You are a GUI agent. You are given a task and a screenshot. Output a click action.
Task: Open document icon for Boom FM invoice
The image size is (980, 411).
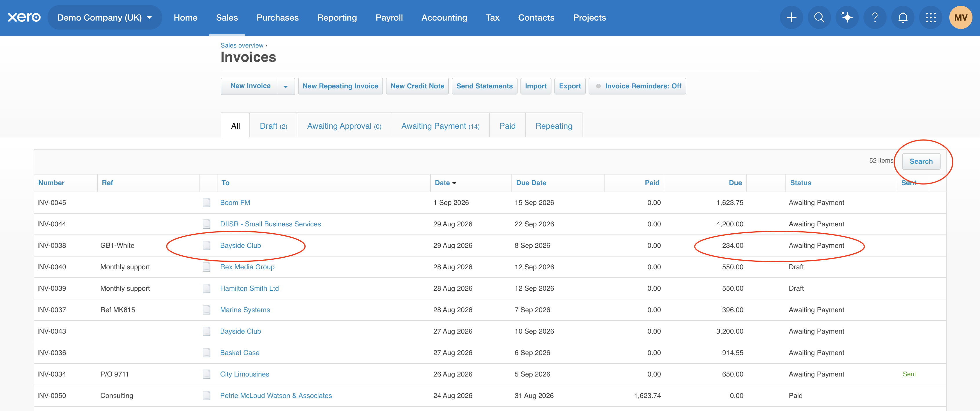coord(206,203)
